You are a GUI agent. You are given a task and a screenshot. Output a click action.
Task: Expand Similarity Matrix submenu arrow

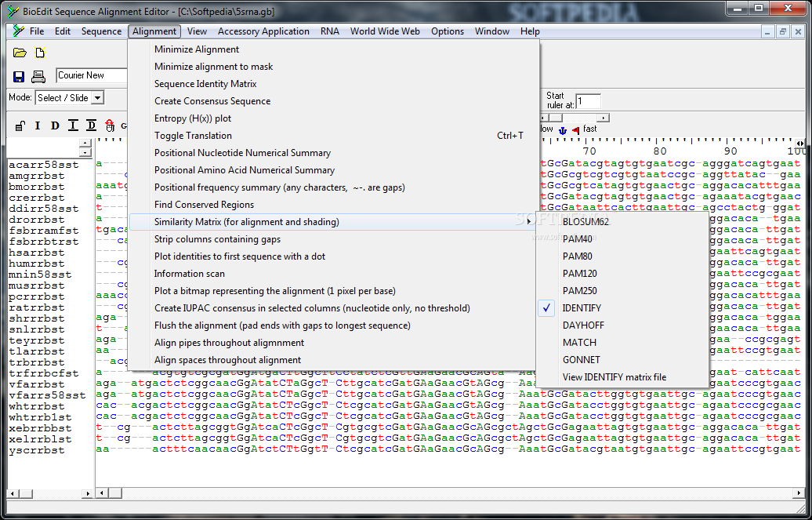[529, 222]
